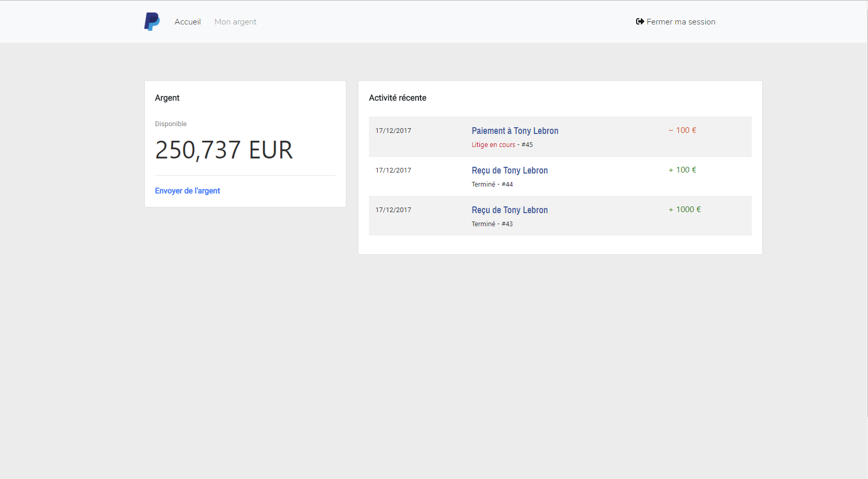Select the 250,737 EUR balance text
Image resolution: width=868 pixels, height=479 pixels.
tap(224, 150)
